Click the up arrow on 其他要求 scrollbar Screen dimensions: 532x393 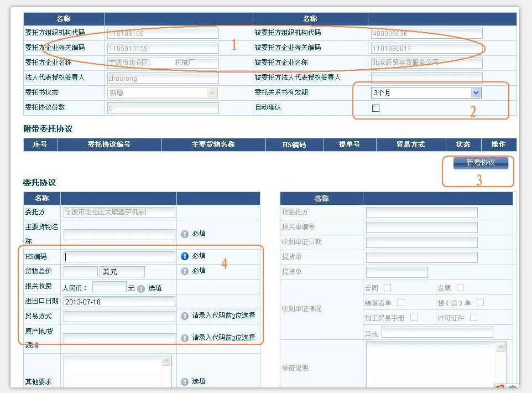(x=166, y=360)
